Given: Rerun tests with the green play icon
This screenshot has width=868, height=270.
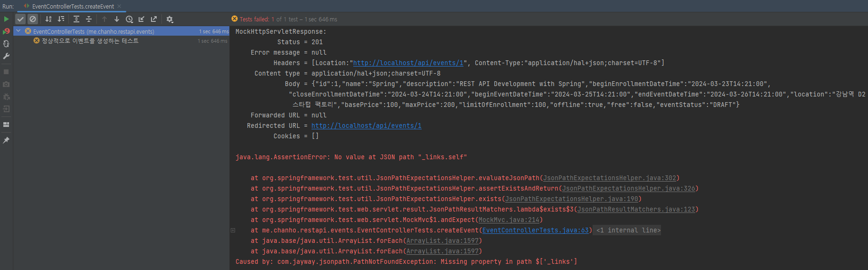Looking at the screenshot, I should (6, 19).
